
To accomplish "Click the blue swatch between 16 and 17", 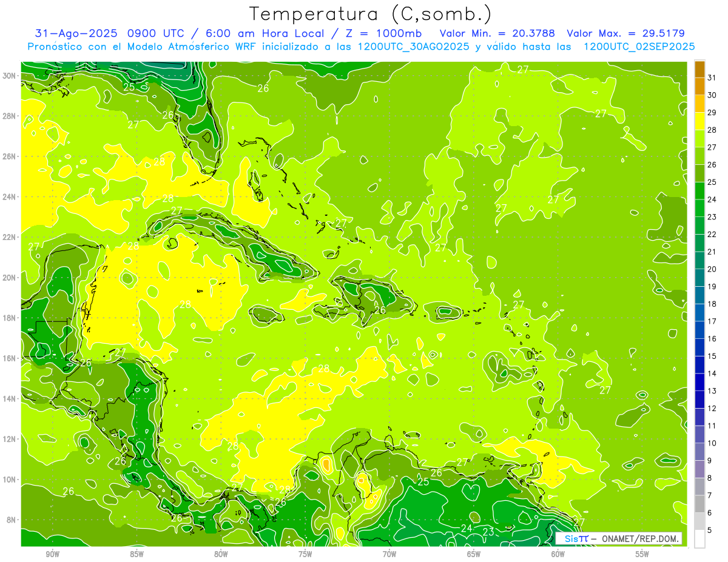I will click(699, 330).
